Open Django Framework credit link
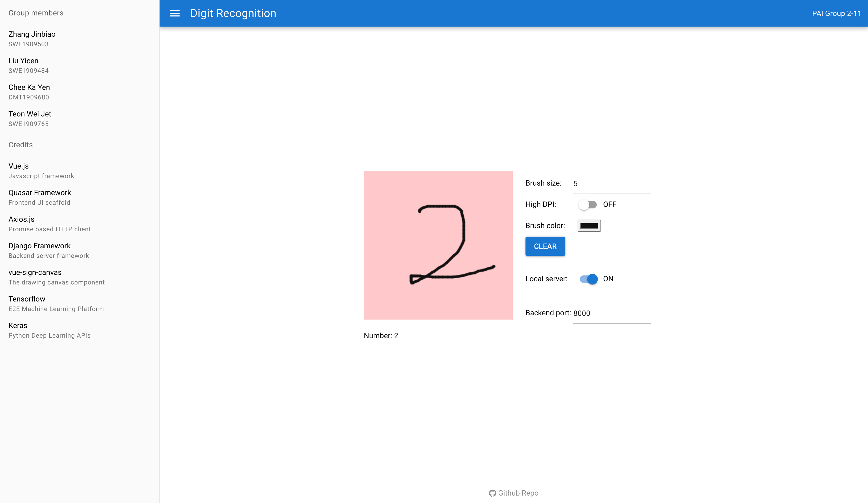Viewport: 868px width, 503px height. click(x=39, y=250)
